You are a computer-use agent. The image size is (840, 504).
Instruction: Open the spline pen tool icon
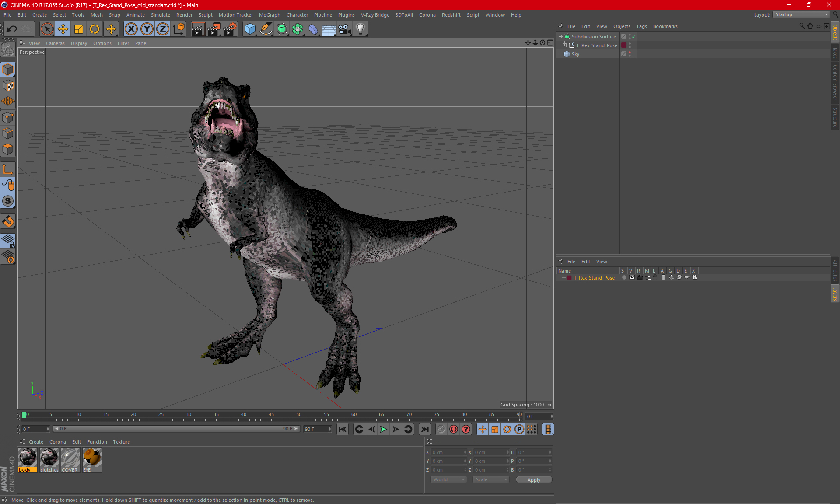[x=266, y=29]
